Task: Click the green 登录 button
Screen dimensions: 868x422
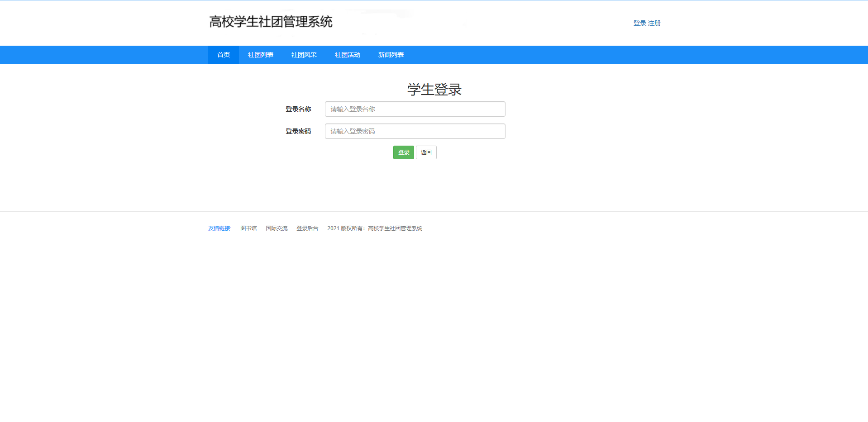Action: pyautogui.click(x=404, y=152)
